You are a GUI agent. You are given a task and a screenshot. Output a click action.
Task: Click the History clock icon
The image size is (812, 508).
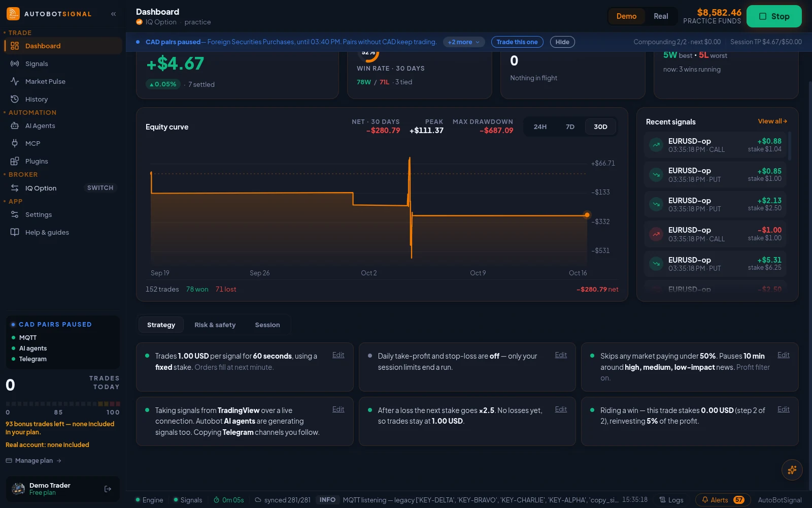tap(15, 99)
